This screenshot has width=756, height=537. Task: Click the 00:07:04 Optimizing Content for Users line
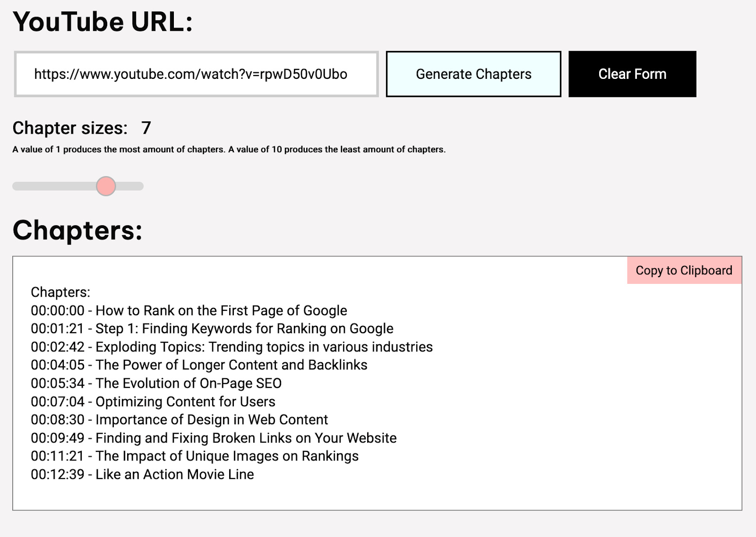[x=153, y=401]
